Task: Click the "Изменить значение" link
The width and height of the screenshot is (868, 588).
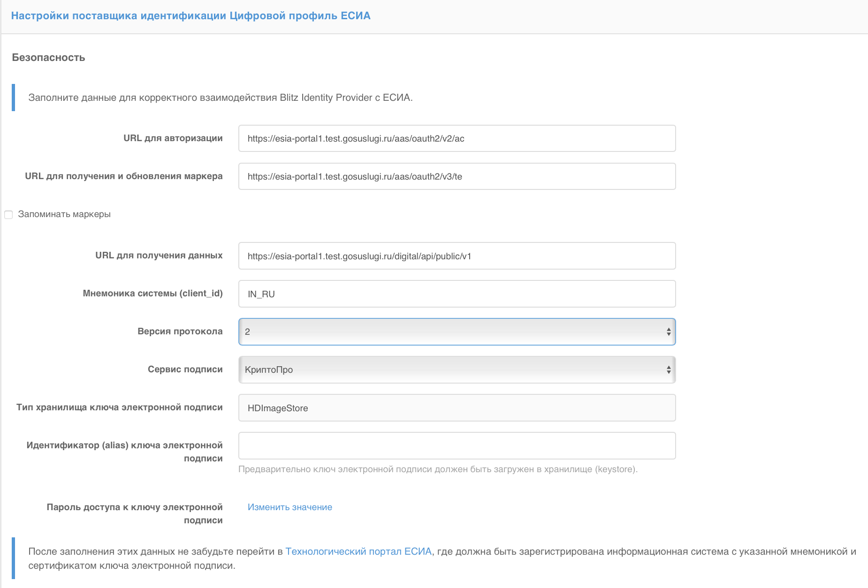Action: tap(289, 507)
